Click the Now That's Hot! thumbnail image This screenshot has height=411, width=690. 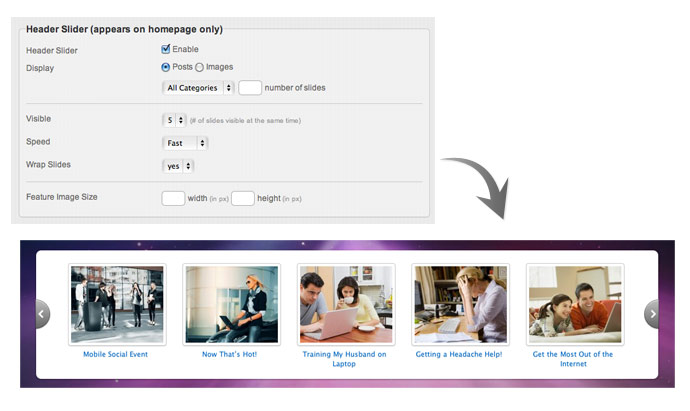click(231, 305)
